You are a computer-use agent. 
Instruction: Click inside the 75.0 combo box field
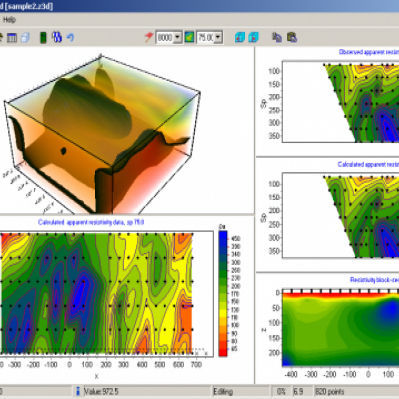pos(206,37)
